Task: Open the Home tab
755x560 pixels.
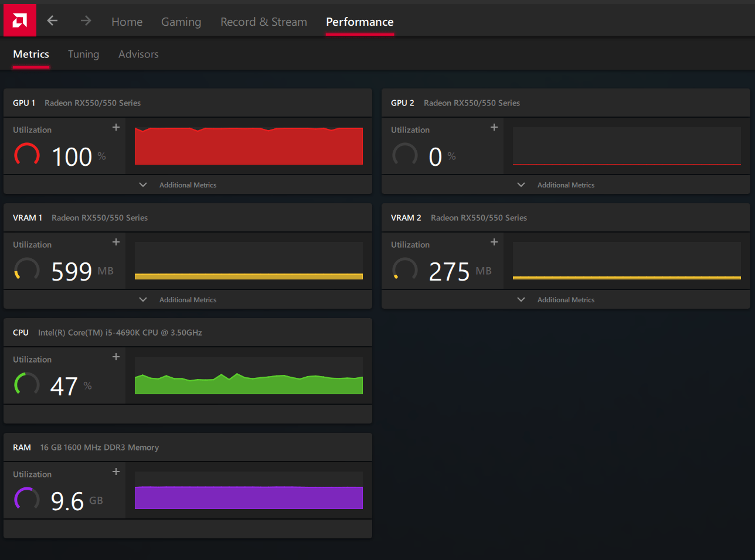Action: pyautogui.click(x=127, y=22)
